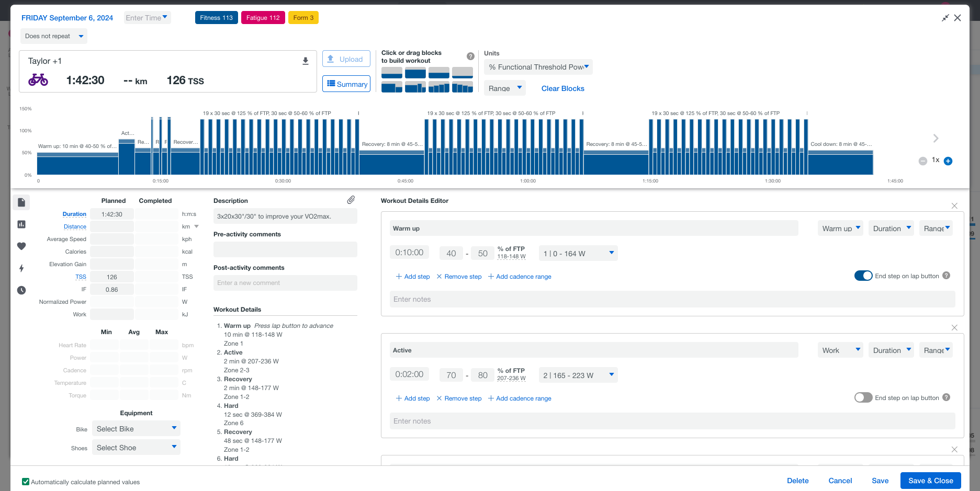Click the attachment paperclip icon
Image resolution: width=980 pixels, height=491 pixels.
point(351,200)
